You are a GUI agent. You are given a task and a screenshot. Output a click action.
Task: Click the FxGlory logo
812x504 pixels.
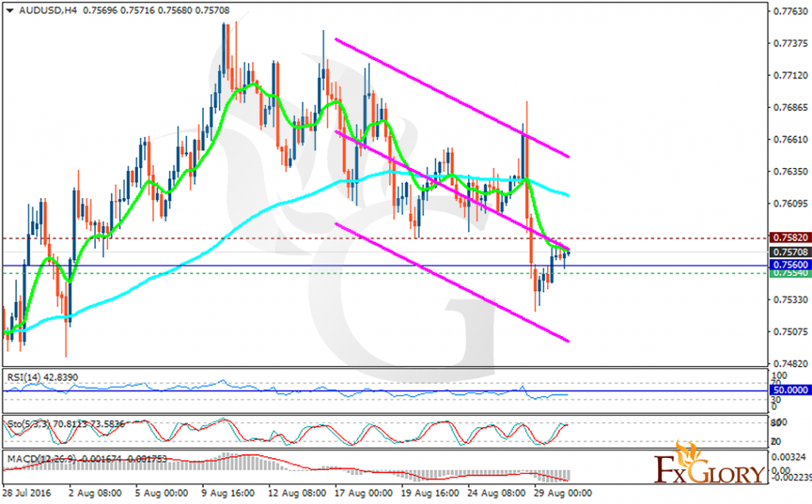(710, 463)
